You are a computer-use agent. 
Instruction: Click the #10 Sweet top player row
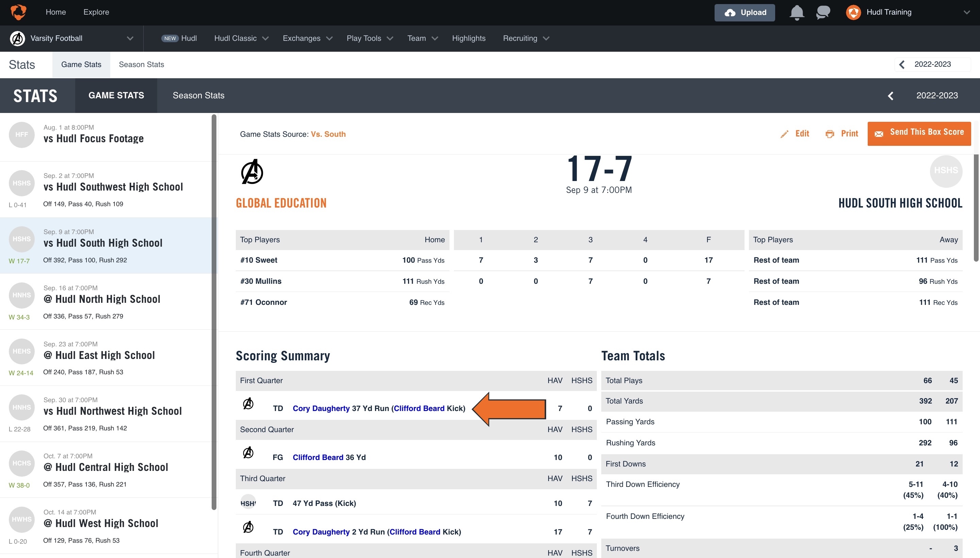tap(342, 260)
